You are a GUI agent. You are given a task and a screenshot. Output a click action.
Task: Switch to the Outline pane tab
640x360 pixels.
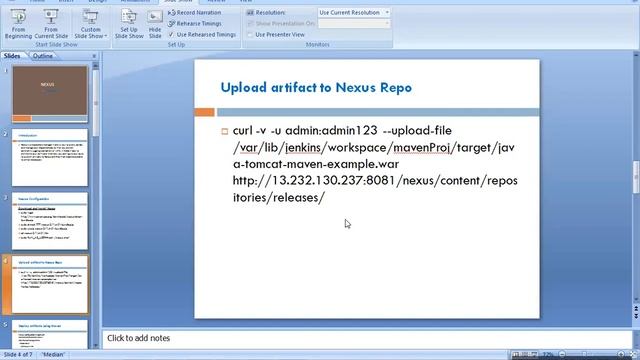coord(42,56)
